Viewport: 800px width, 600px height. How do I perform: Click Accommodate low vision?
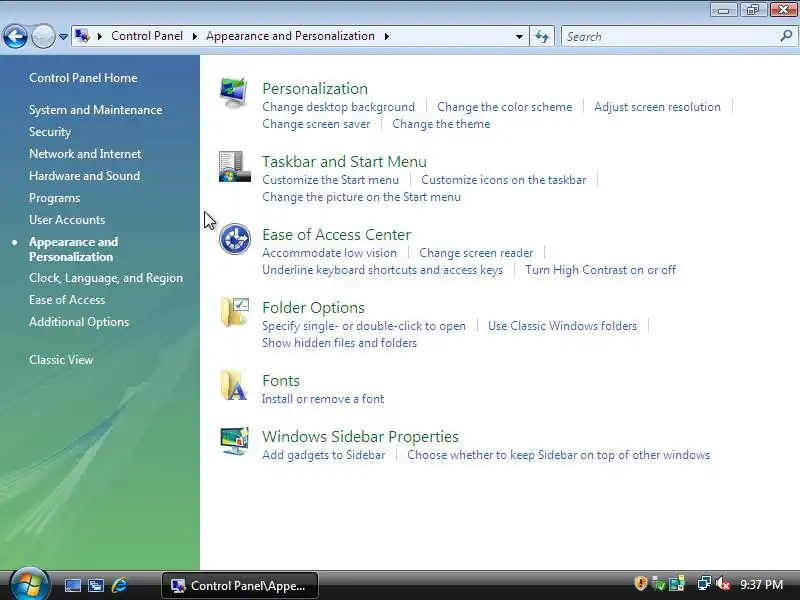pos(330,253)
